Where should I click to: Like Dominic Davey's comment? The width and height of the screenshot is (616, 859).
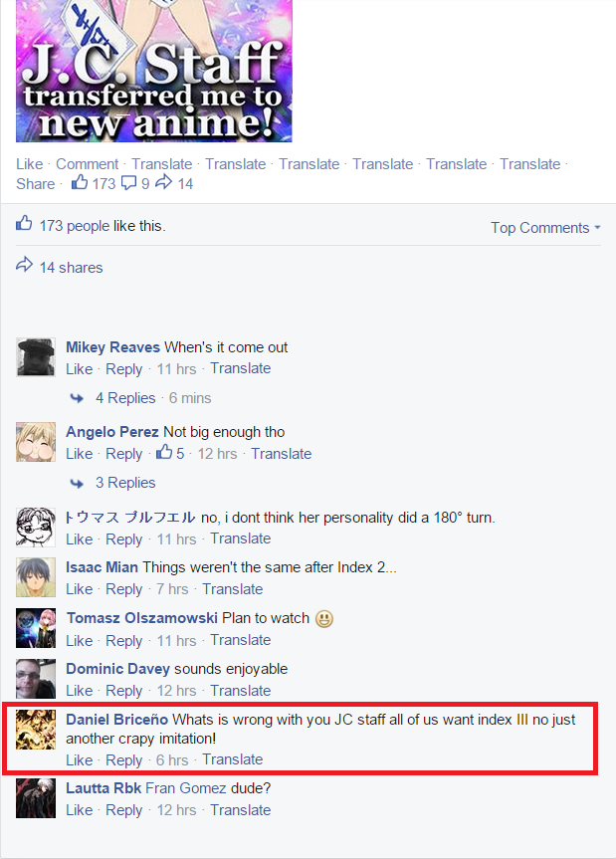point(80,690)
